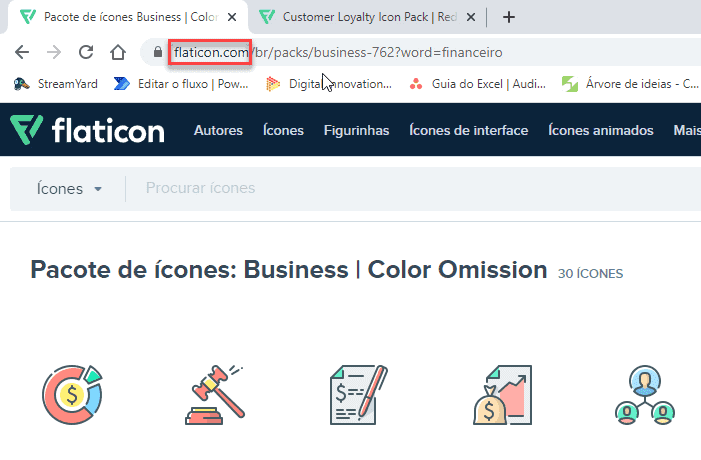This screenshot has width=701, height=460.
Task: Close the Customer Loyalty Icon Pack tab
Action: pyautogui.click(x=471, y=17)
